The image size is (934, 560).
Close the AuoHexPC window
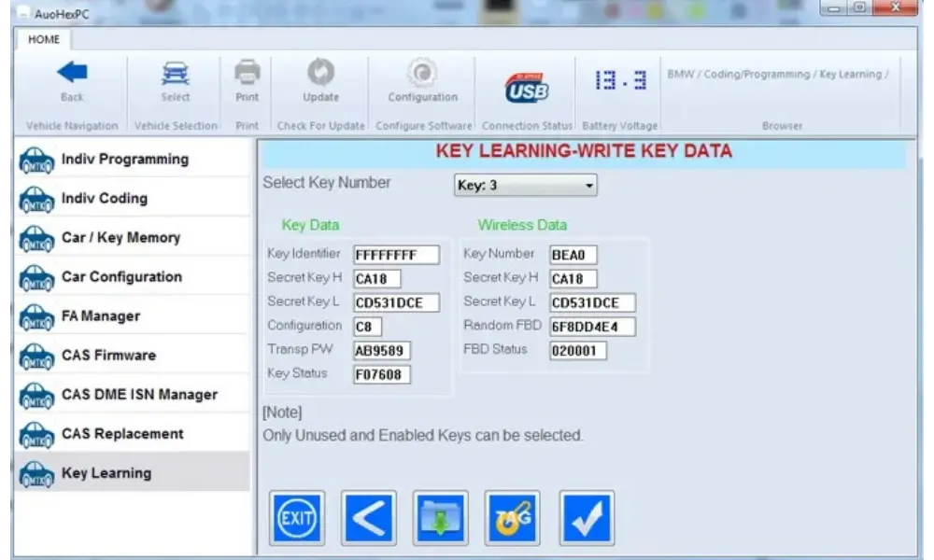[896, 7]
